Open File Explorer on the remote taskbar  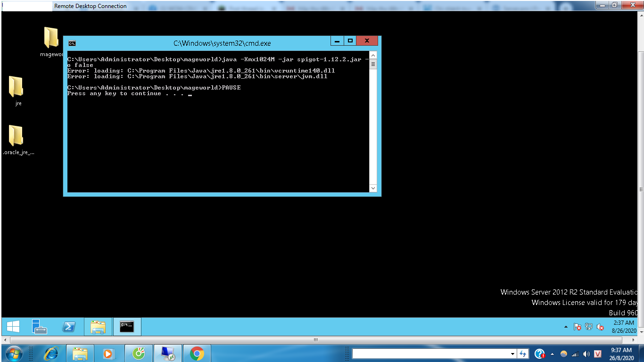pos(98,327)
